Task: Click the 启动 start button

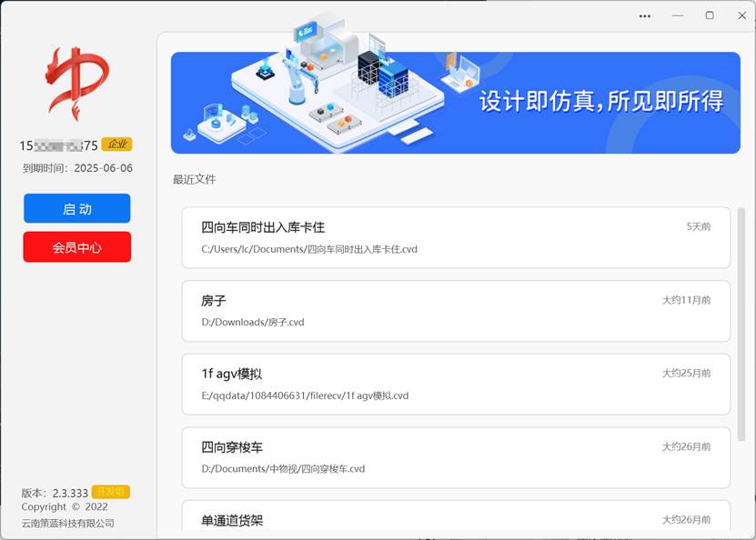Action: coord(77,208)
